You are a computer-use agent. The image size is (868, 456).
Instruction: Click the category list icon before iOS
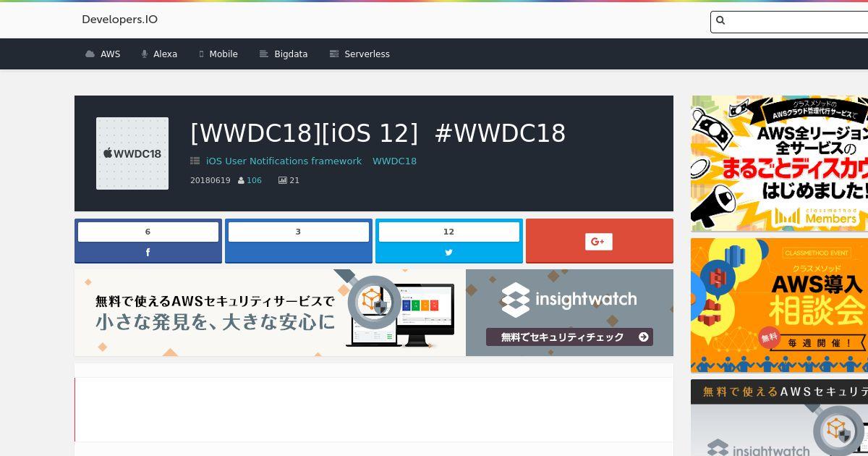(x=195, y=161)
